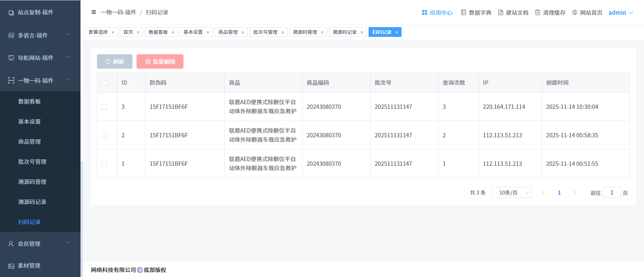Open the 10条/页 page size dropdown
The width and height of the screenshot is (644, 277).
[x=512, y=193]
